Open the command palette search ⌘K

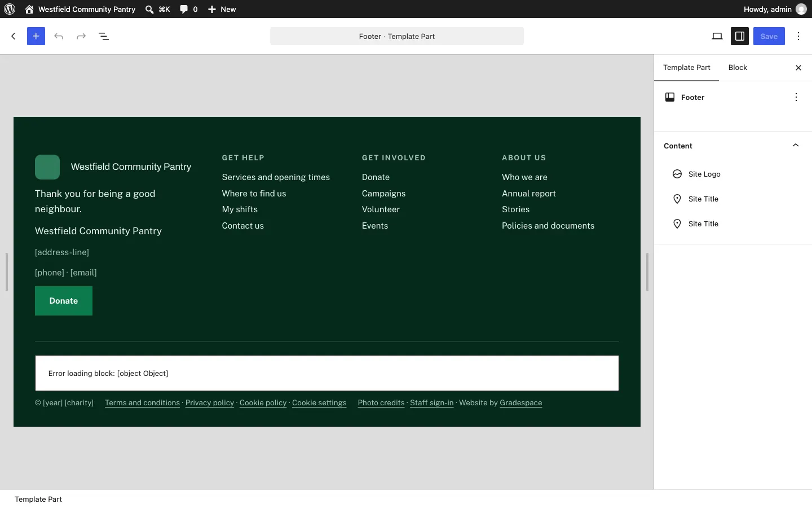[158, 9]
